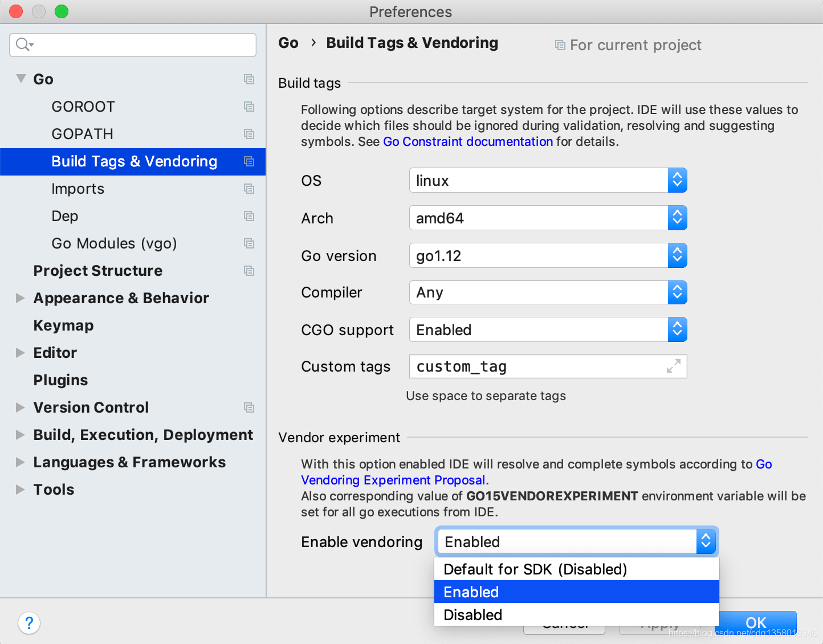Open Go Constraint documentation link
Screen dimensions: 823x644
[x=468, y=142]
